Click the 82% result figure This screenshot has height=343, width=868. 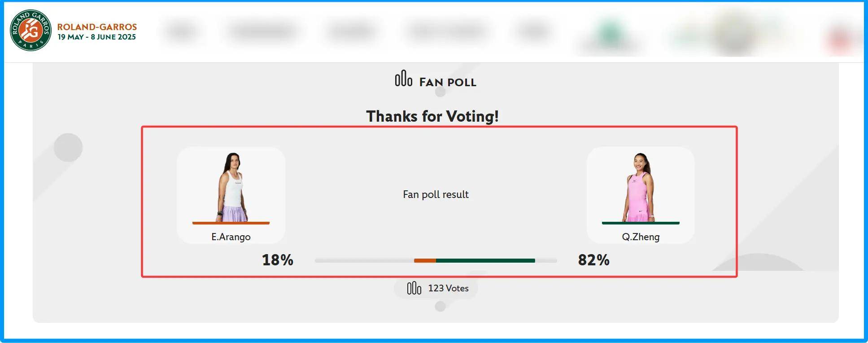(593, 260)
